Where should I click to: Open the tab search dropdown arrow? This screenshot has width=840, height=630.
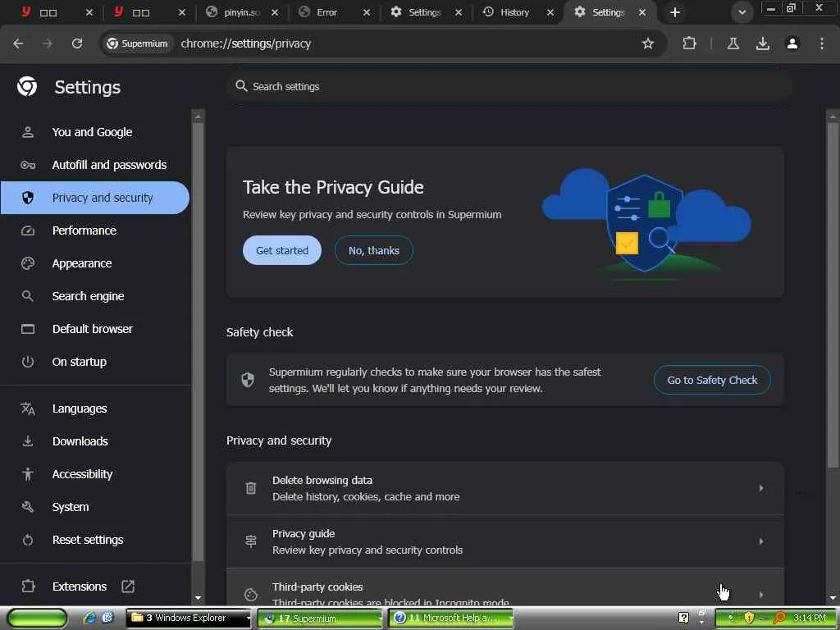[742, 12]
